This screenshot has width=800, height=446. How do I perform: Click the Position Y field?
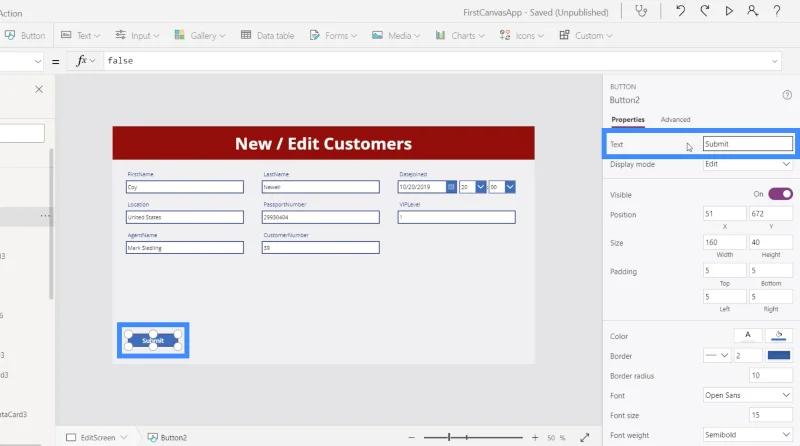click(x=770, y=214)
